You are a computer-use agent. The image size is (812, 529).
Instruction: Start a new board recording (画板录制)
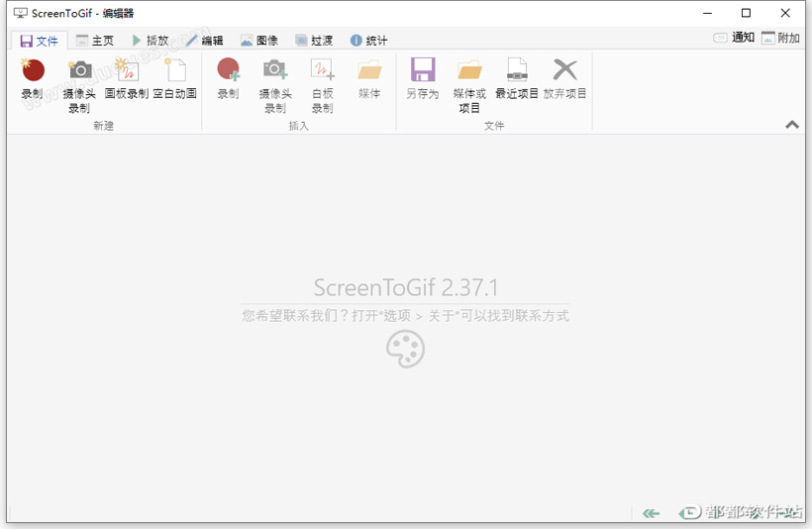127,78
